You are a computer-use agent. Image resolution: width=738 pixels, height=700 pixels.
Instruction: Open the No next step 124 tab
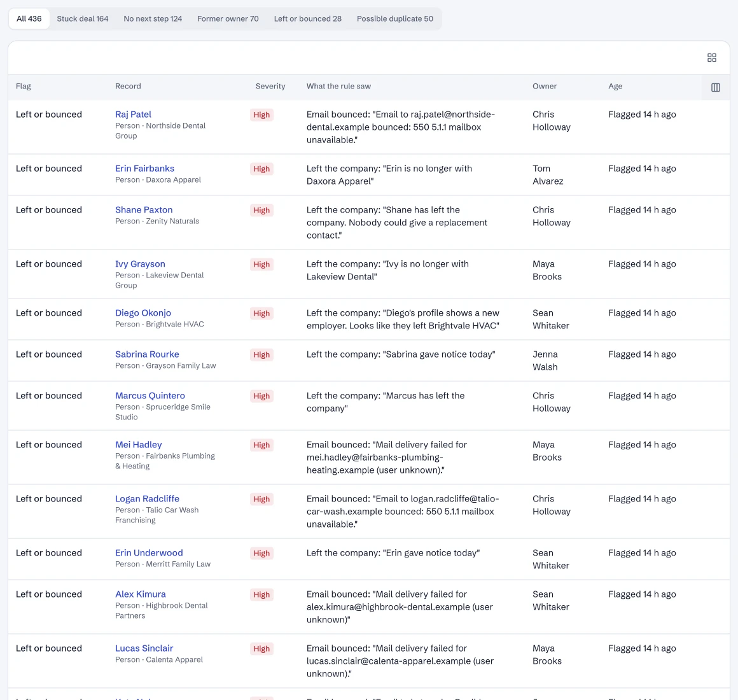click(153, 19)
